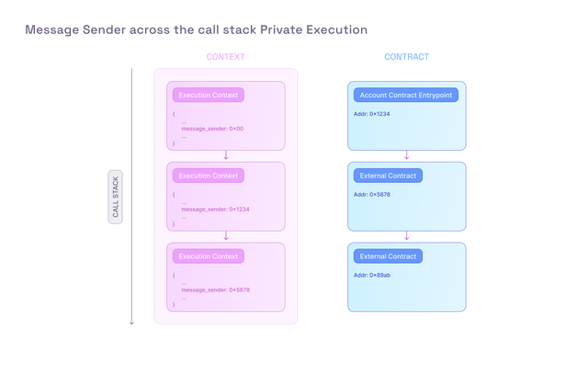588x377 pixels.
Task: Click the message_sender: 0×5678 text
Action: (x=216, y=290)
